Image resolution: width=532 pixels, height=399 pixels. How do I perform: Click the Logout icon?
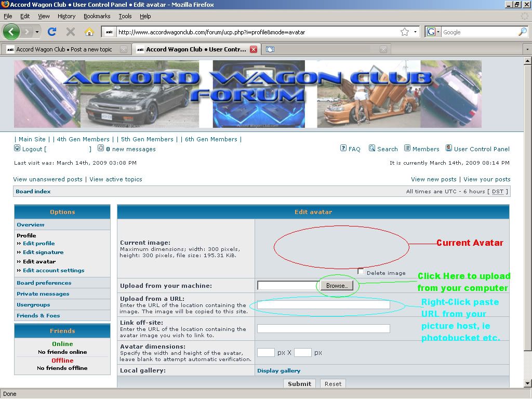click(x=17, y=148)
